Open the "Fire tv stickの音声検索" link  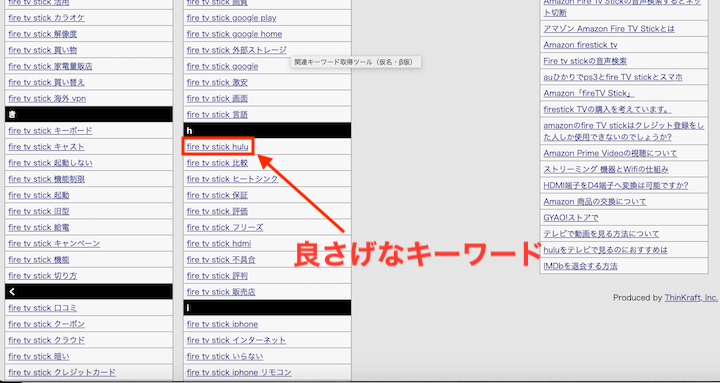[585, 61]
